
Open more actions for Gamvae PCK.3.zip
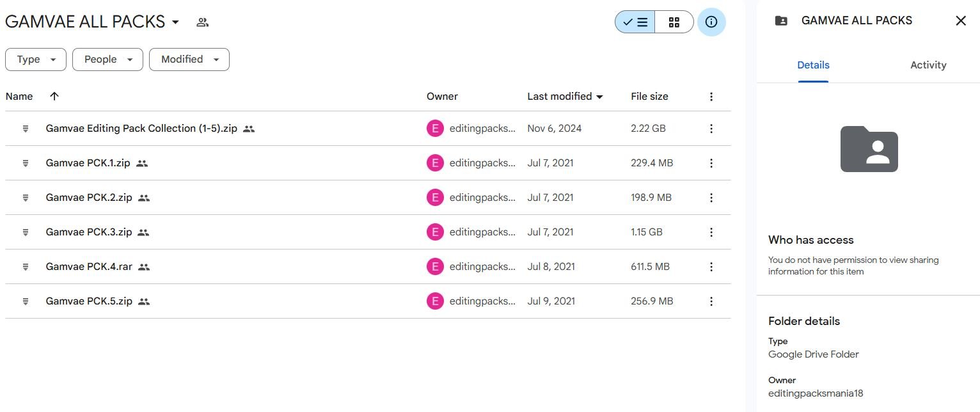(x=711, y=232)
